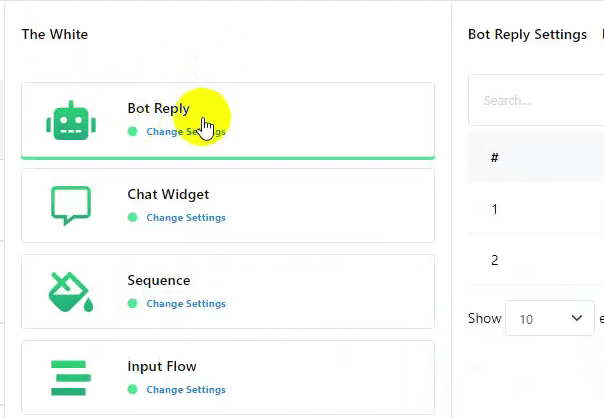Click the Bot Reply robot icon
This screenshot has height=418, width=604.
(x=71, y=120)
